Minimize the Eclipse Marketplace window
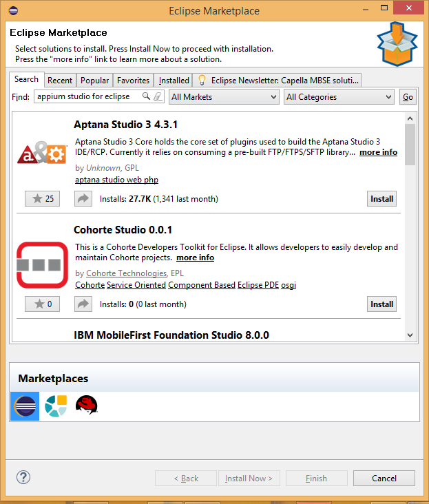429x504 pixels. tap(366, 10)
